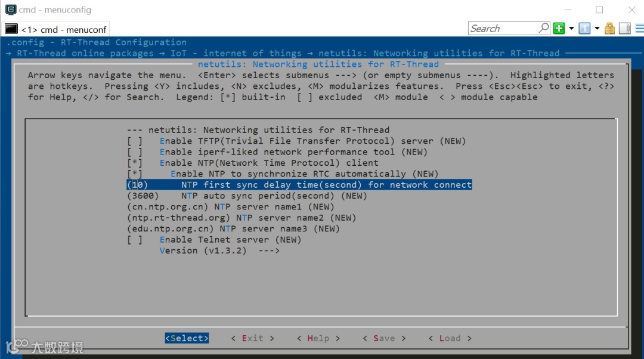Select the NTP auto sync period (3600) row
The image size is (644, 359).
[x=247, y=196]
